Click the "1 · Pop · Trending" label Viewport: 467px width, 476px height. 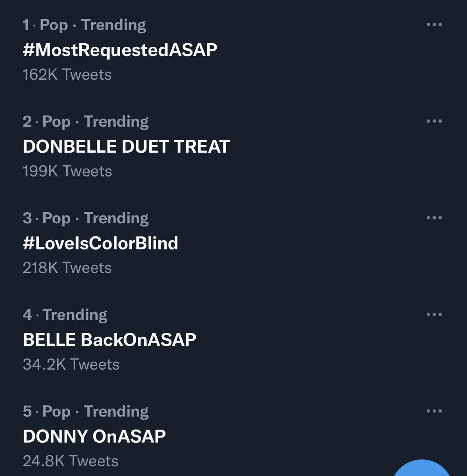coord(84,25)
